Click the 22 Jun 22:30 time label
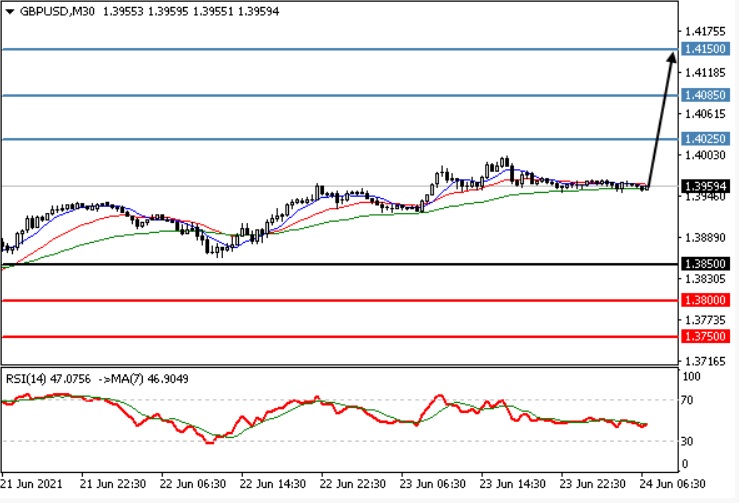 pos(353,484)
